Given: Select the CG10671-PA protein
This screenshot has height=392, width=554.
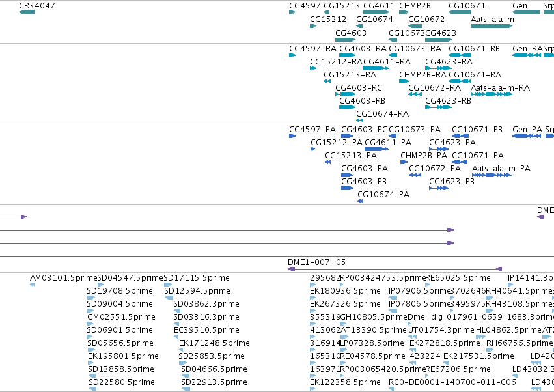Looking at the screenshot, I should pyautogui.click(x=460, y=162).
